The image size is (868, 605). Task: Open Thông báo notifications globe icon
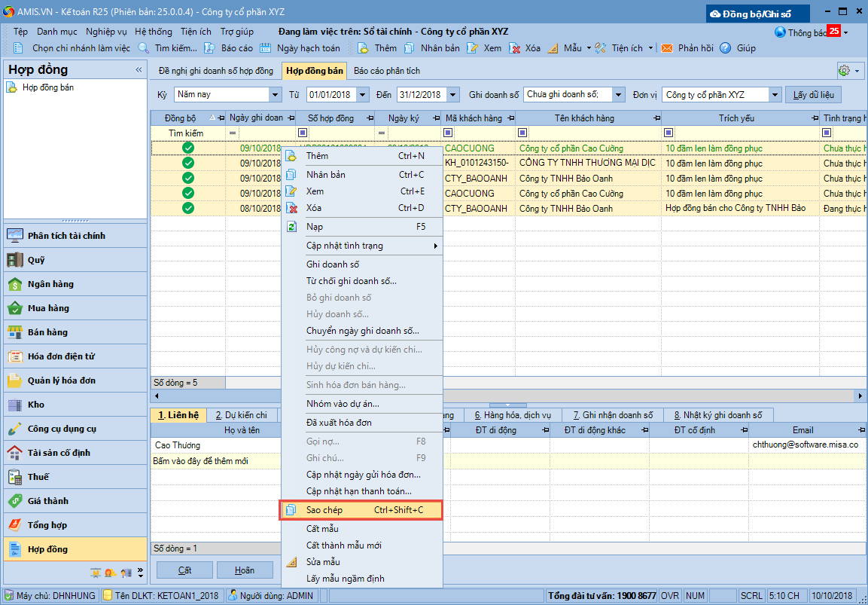click(781, 32)
